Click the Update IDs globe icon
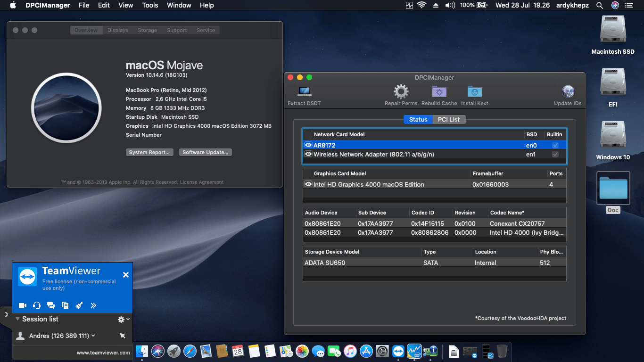Screen dimensions: 644x362 [568, 91]
